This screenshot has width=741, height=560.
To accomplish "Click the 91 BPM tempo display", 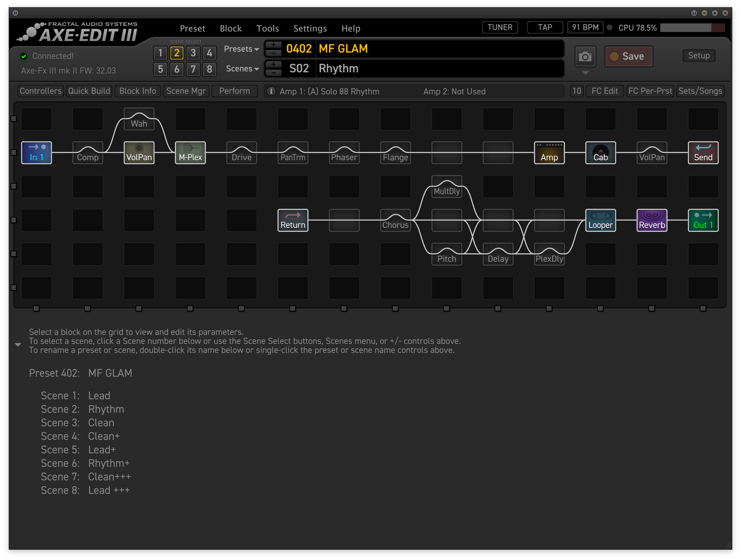I will tap(585, 28).
